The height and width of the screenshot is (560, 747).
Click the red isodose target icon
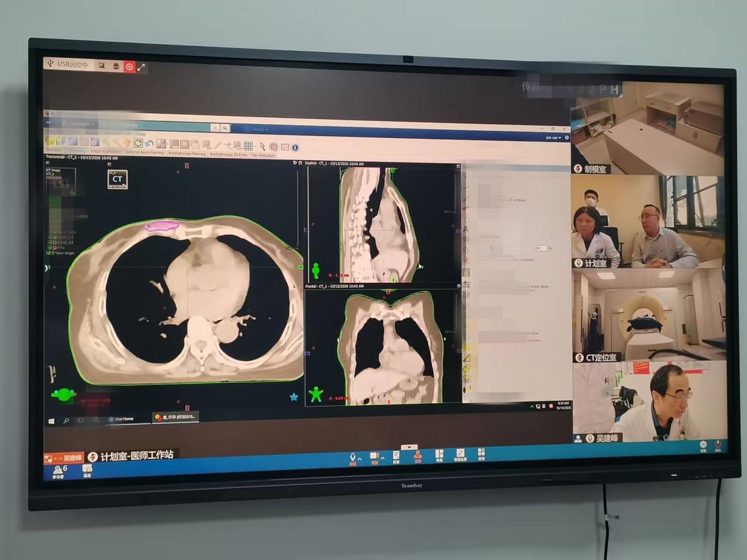click(x=274, y=147)
